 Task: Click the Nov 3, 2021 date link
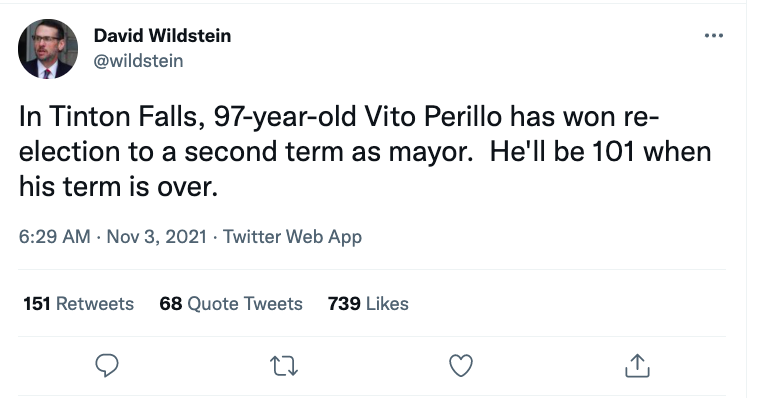pos(157,237)
